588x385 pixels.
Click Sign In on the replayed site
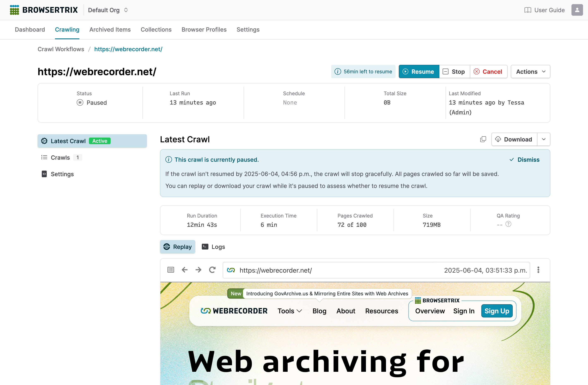464,311
